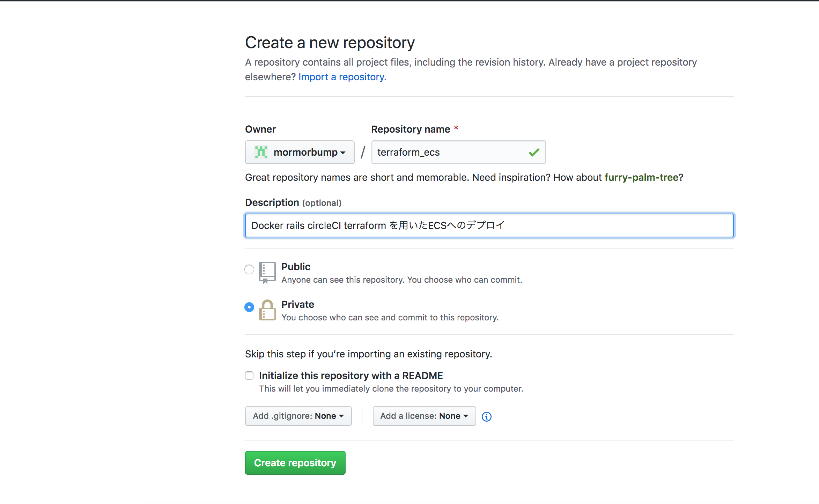
Task: Expand the Add a license dropdown
Action: [x=424, y=416]
